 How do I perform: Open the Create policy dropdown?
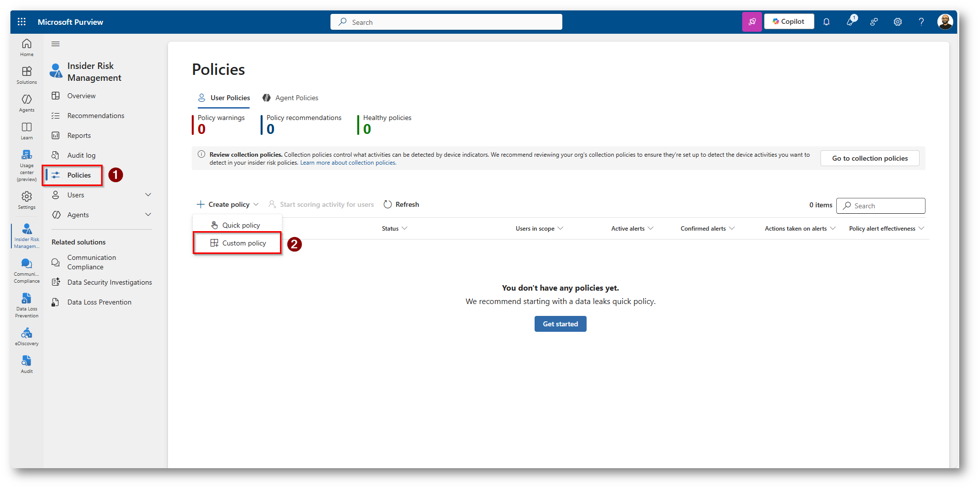tap(228, 204)
